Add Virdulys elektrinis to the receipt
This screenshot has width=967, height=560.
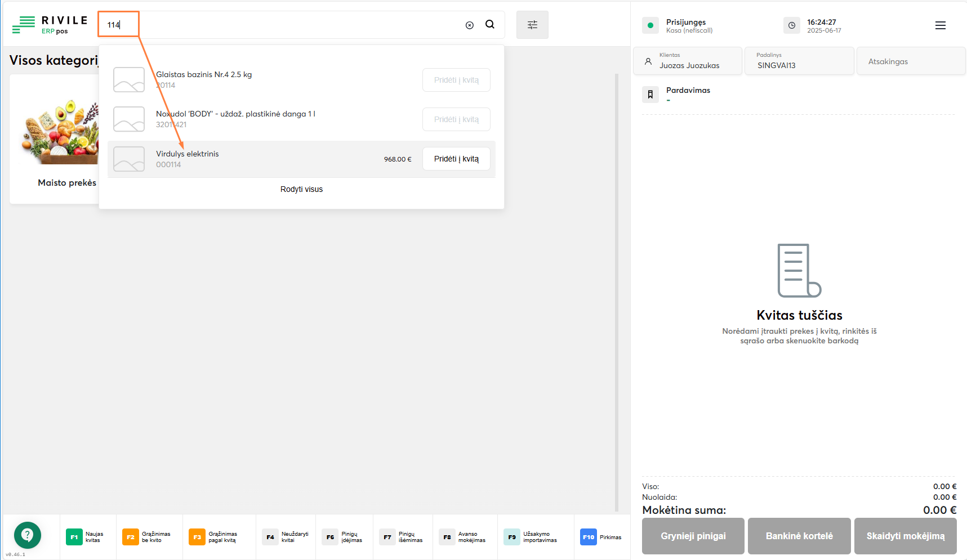456,159
